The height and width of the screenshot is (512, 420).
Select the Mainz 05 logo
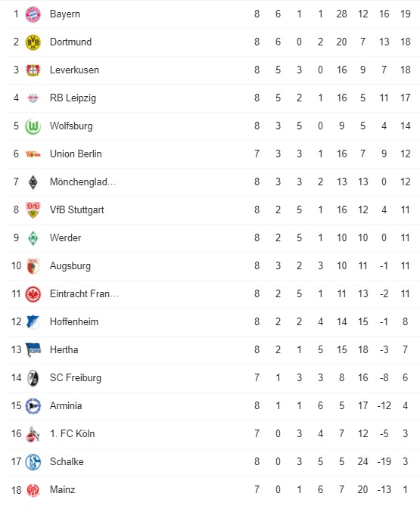click(x=33, y=490)
